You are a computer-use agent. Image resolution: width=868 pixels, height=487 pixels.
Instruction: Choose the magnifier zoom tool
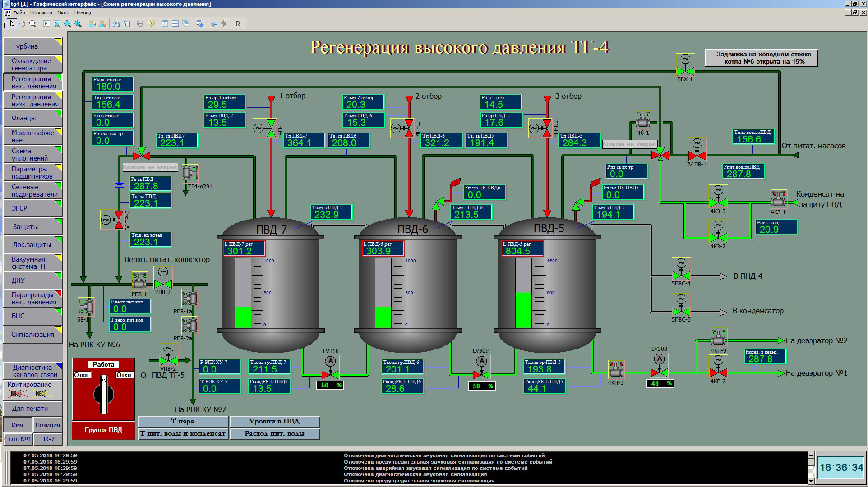(32, 23)
